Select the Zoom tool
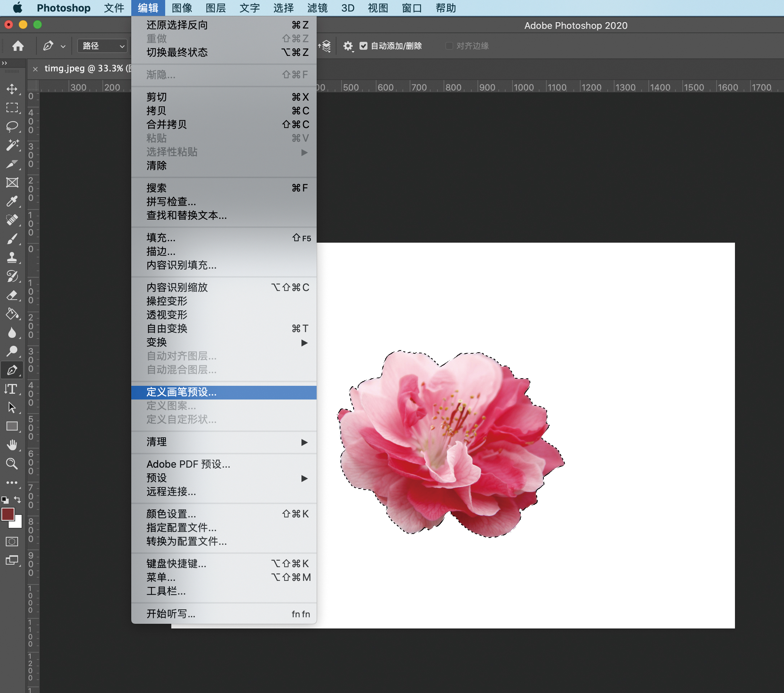Image resolution: width=784 pixels, height=693 pixels. pos(12,464)
